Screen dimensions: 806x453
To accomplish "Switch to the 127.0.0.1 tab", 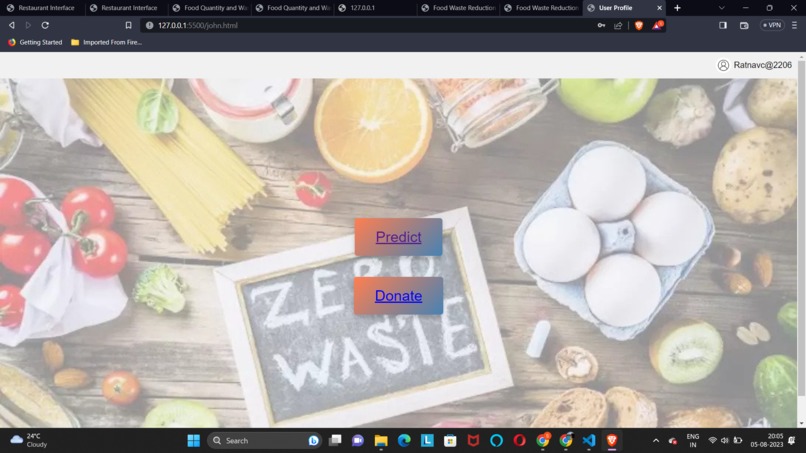I will (375, 8).
